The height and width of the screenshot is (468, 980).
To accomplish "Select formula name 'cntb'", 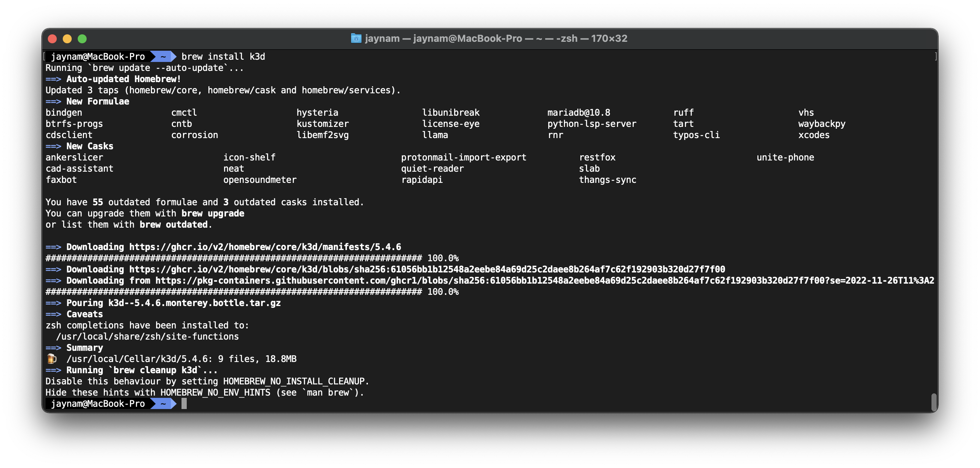I will point(182,124).
